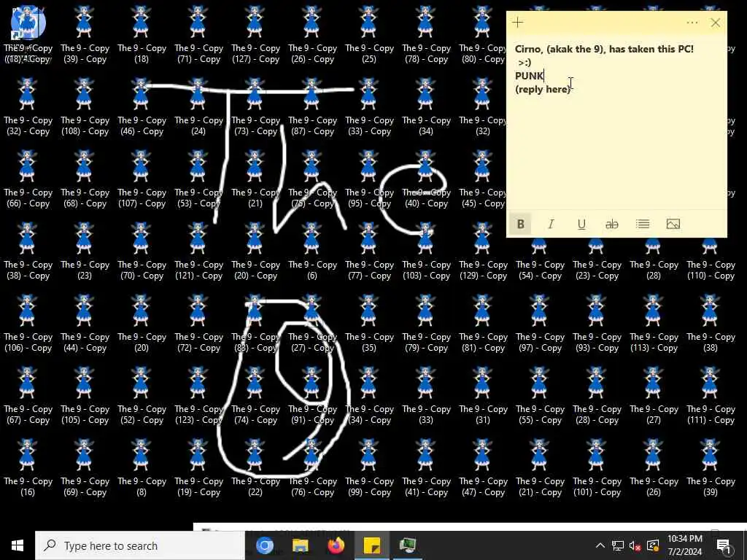Select 'The 9 - Copy (66) - Copy' icon
Screen dimensions: 747x560
pyautogui.click(x=28, y=179)
